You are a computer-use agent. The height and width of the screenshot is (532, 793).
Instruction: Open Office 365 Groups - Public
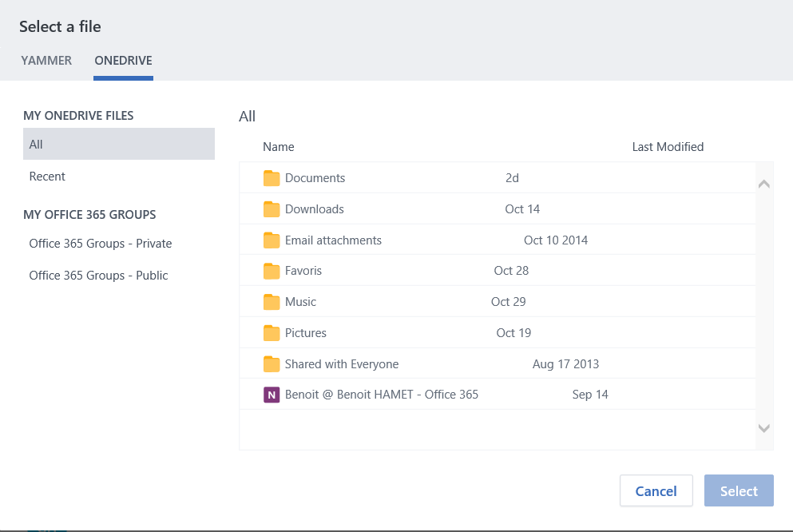coord(98,276)
